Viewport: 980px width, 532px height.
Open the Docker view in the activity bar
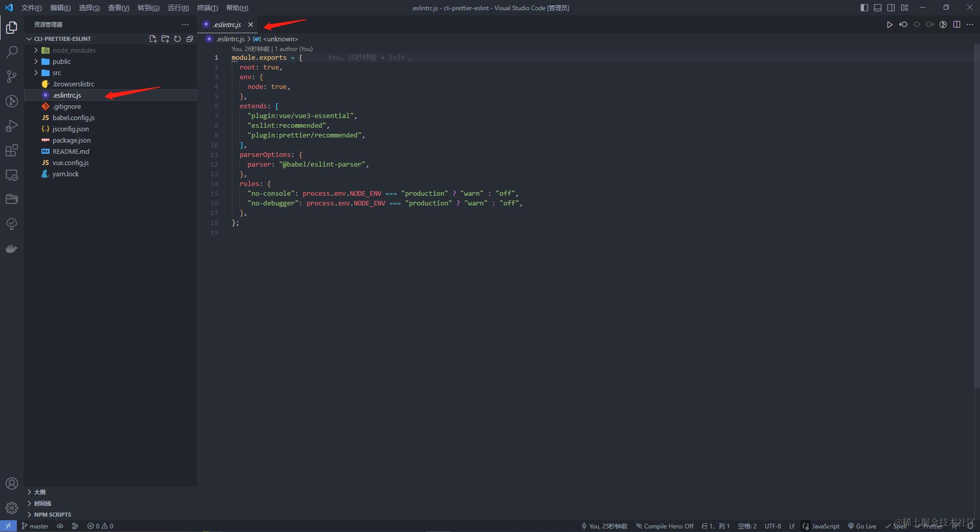coord(11,248)
